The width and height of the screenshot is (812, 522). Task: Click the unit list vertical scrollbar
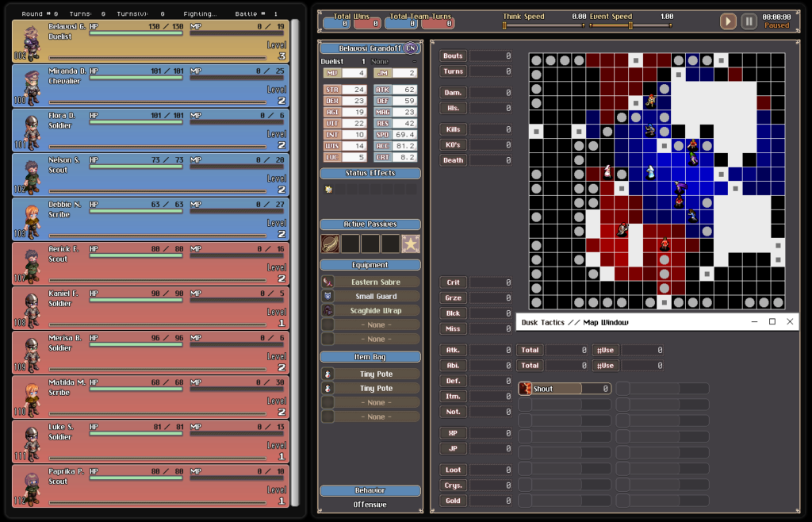point(295,263)
